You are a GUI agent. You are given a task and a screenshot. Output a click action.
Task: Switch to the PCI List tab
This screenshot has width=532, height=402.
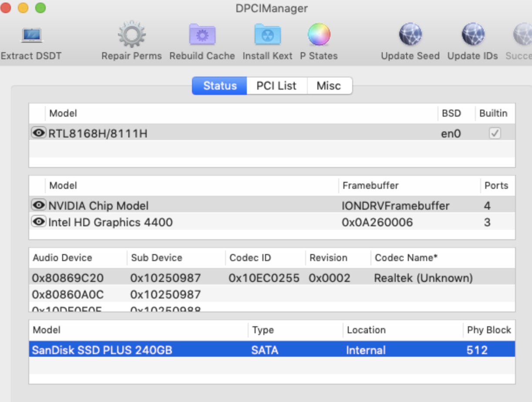pyautogui.click(x=276, y=86)
